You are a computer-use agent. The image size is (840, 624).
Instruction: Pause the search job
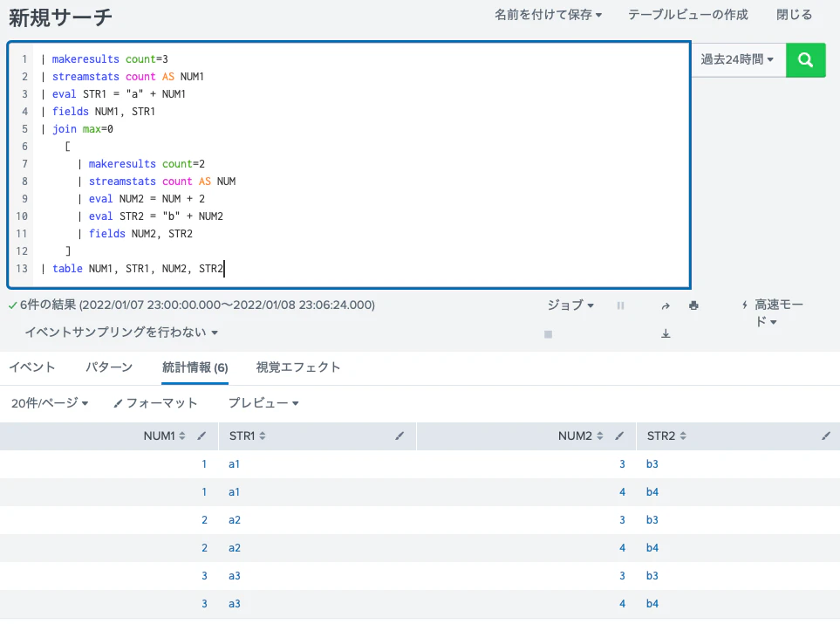tap(620, 305)
